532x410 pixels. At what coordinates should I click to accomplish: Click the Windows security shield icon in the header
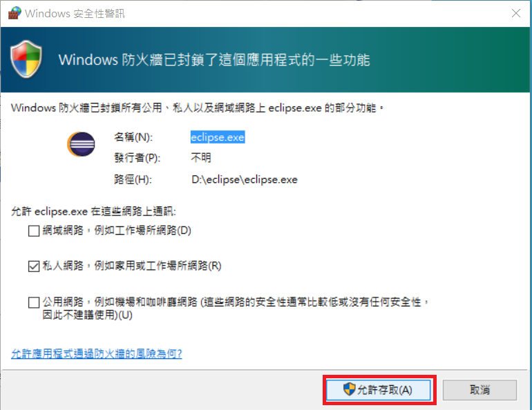(x=26, y=59)
